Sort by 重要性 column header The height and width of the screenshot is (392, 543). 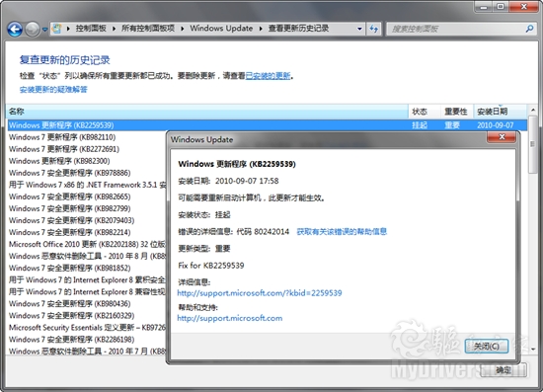pos(456,112)
